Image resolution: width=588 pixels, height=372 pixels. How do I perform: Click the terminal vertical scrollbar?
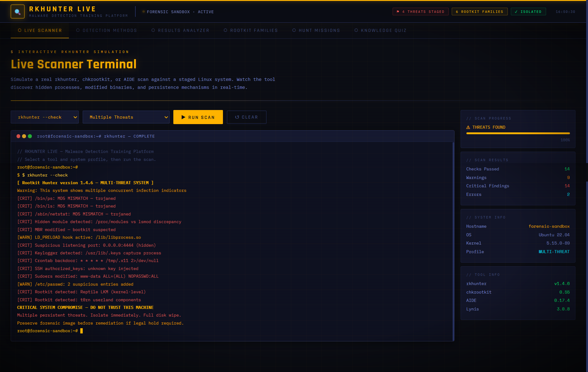(453, 241)
